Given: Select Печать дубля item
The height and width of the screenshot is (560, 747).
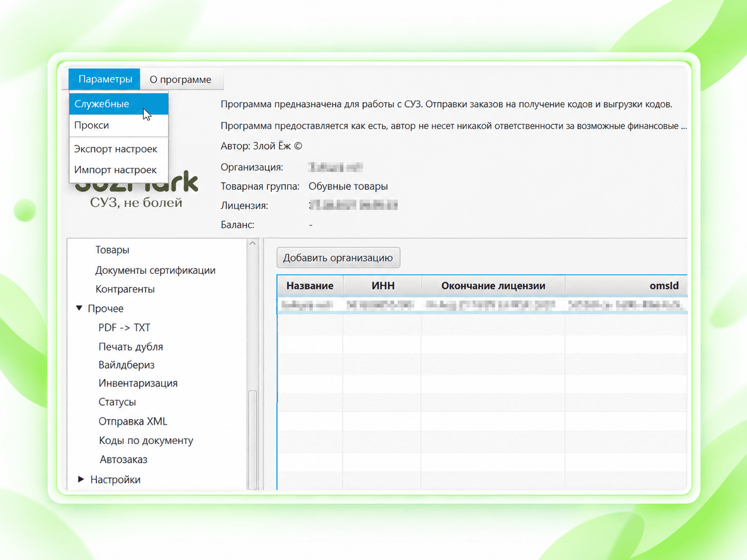Looking at the screenshot, I should pos(131,347).
